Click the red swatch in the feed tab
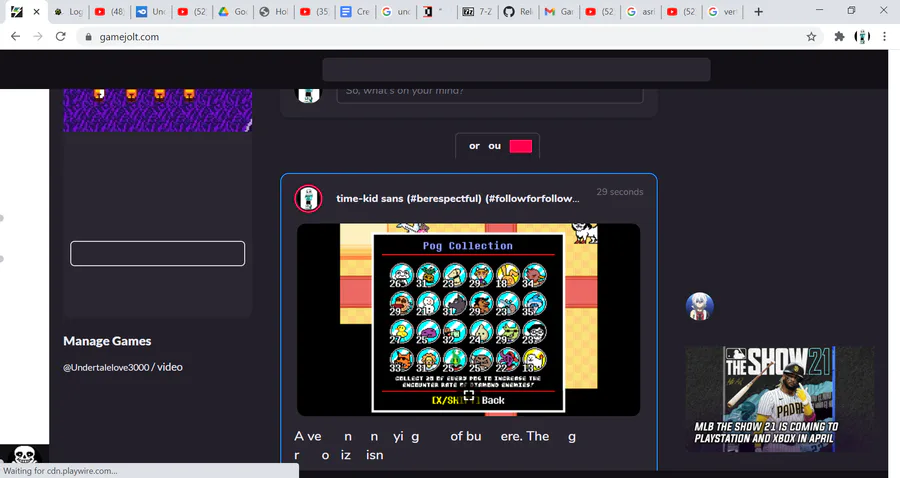The width and height of the screenshot is (900, 478). [521, 146]
